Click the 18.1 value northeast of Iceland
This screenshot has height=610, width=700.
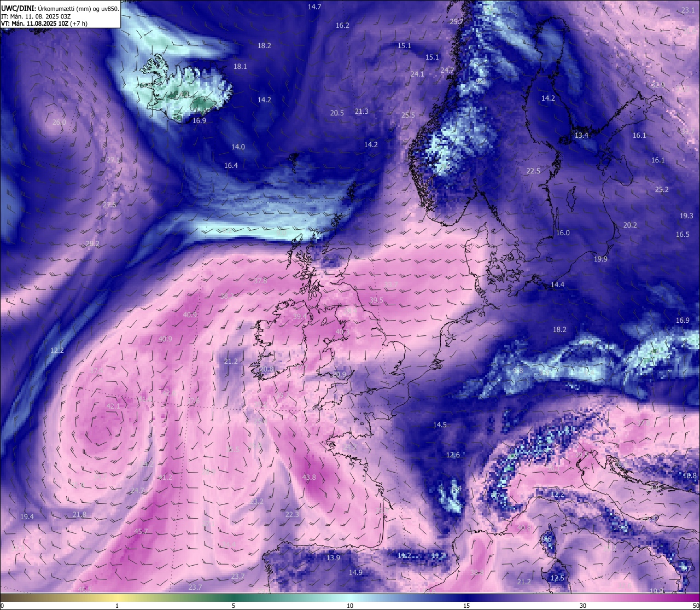(x=240, y=66)
